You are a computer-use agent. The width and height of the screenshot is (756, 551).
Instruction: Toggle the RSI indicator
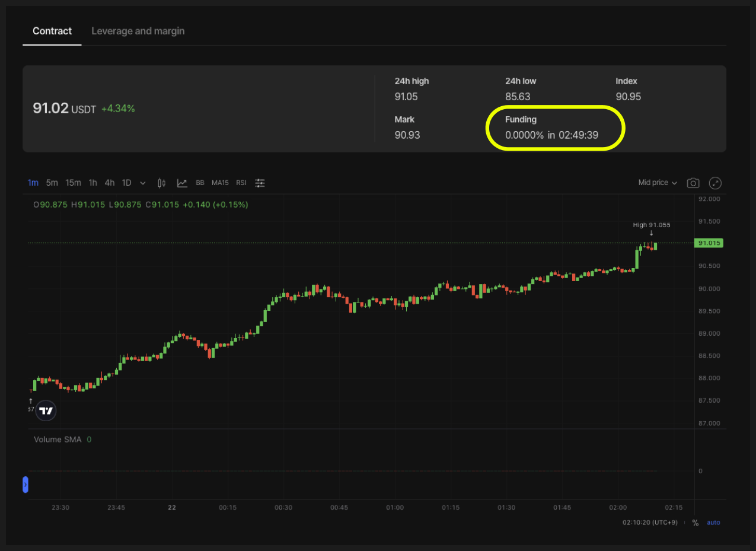pos(241,183)
